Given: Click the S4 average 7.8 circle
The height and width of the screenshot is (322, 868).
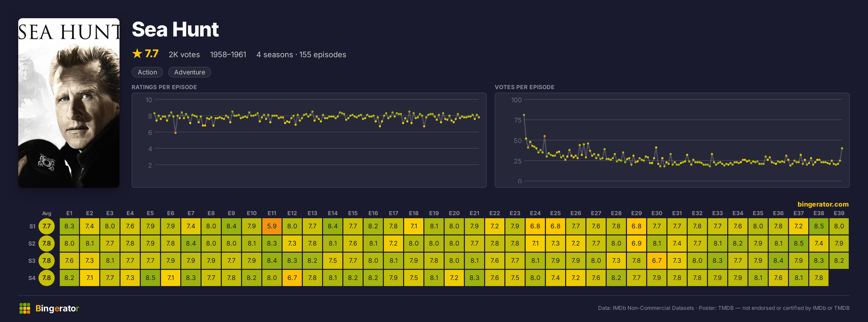Looking at the screenshot, I should (47, 278).
